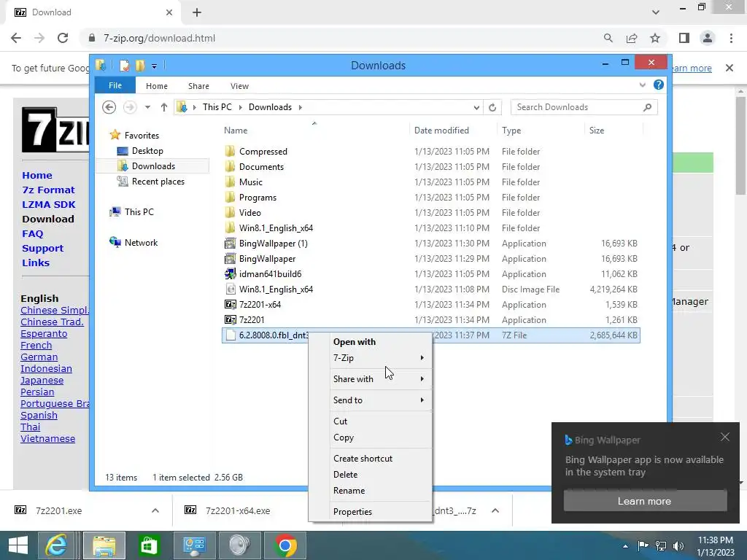Click the Chrome taskbar icon

point(285,545)
